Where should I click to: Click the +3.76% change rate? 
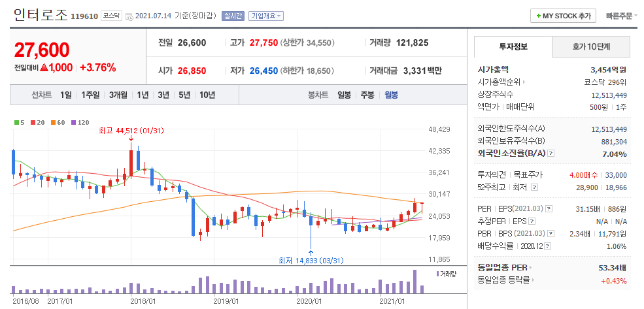click(x=98, y=68)
